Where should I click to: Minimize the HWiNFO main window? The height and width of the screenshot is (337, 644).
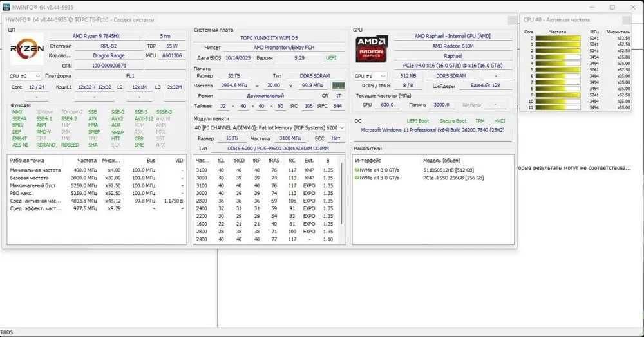click(x=592, y=7)
